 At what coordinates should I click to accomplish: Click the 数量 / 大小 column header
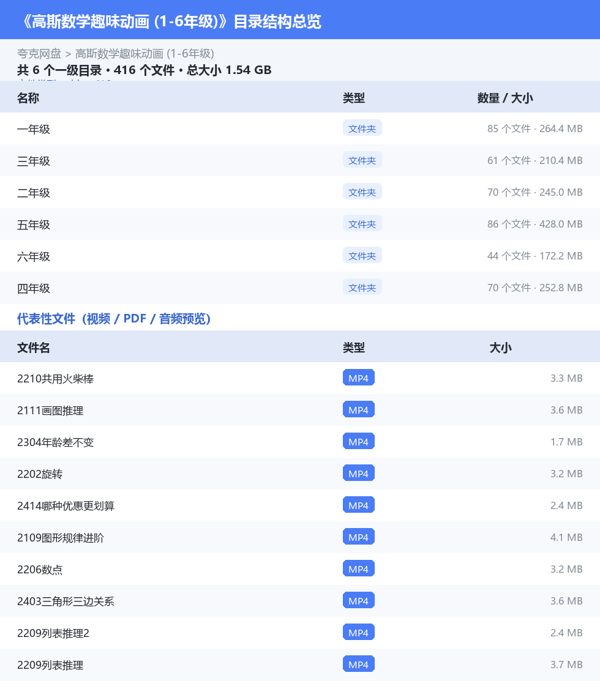[505, 98]
